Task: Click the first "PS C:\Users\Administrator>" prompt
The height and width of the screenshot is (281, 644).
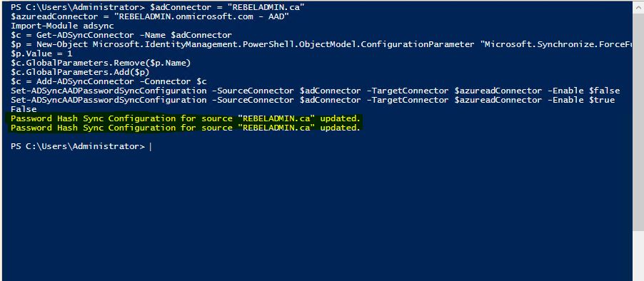Action: tap(78, 7)
